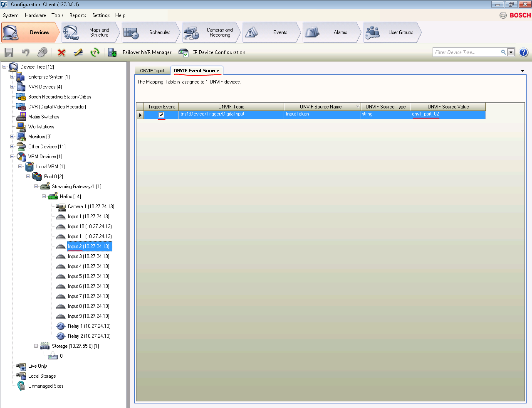Click the Rename pencil icon in toolbar

(x=78, y=52)
